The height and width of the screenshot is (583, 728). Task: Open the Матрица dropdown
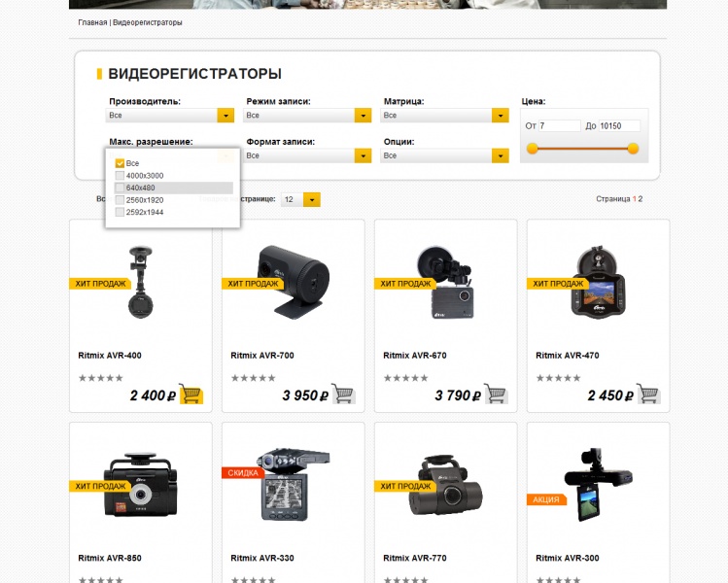click(x=444, y=115)
